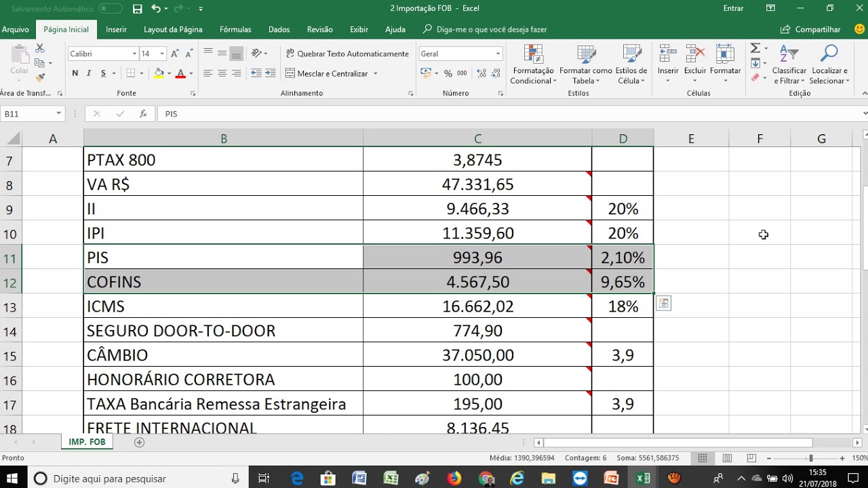
Task: Select the cell labeled SEGURO DOOR-TO-DOOR
Action: point(223,331)
